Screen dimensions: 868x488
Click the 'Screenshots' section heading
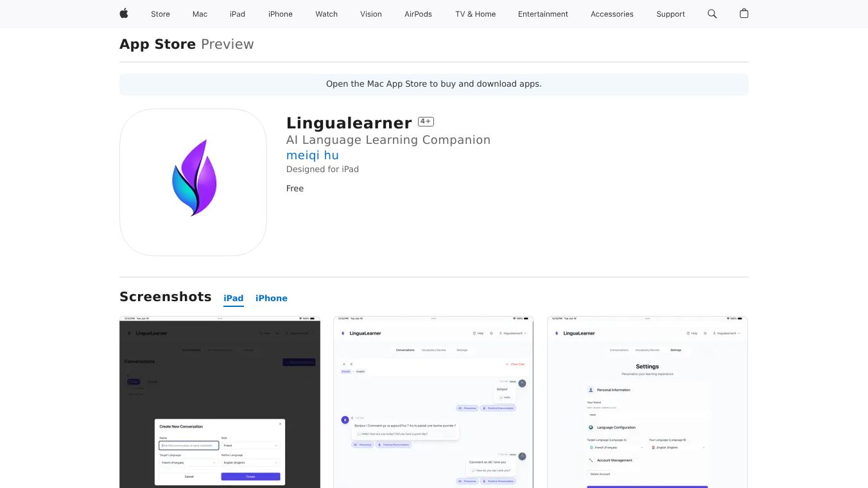[166, 297]
